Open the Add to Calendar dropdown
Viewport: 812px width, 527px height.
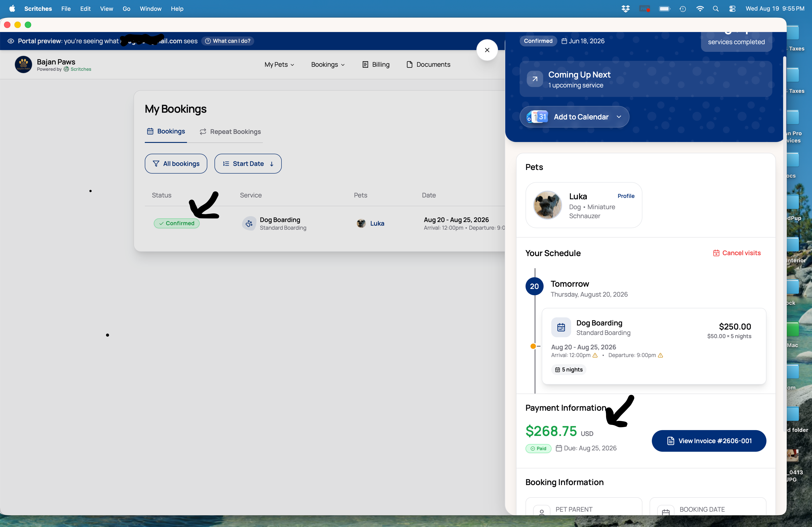click(x=574, y=117)
